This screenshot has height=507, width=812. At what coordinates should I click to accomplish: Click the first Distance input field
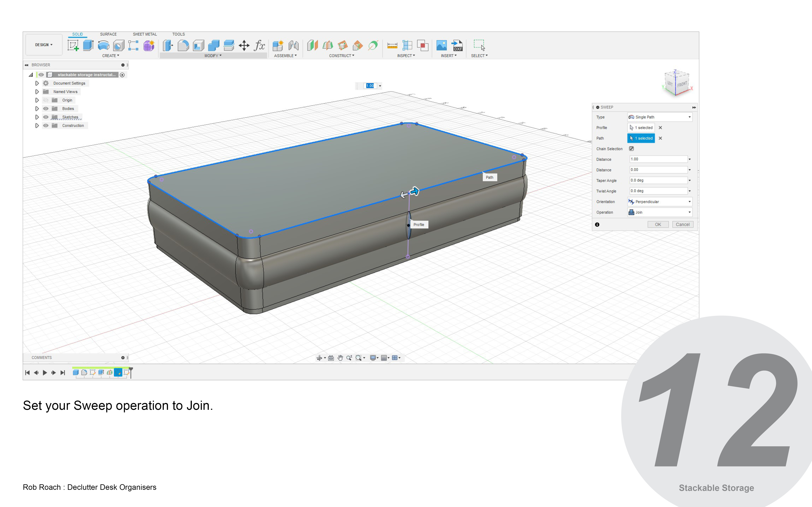click(x=658, y=159)
